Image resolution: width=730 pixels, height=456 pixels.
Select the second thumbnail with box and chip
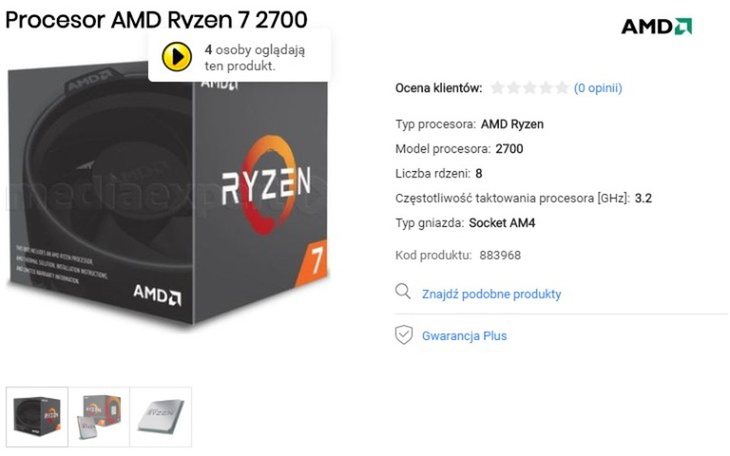99,416
